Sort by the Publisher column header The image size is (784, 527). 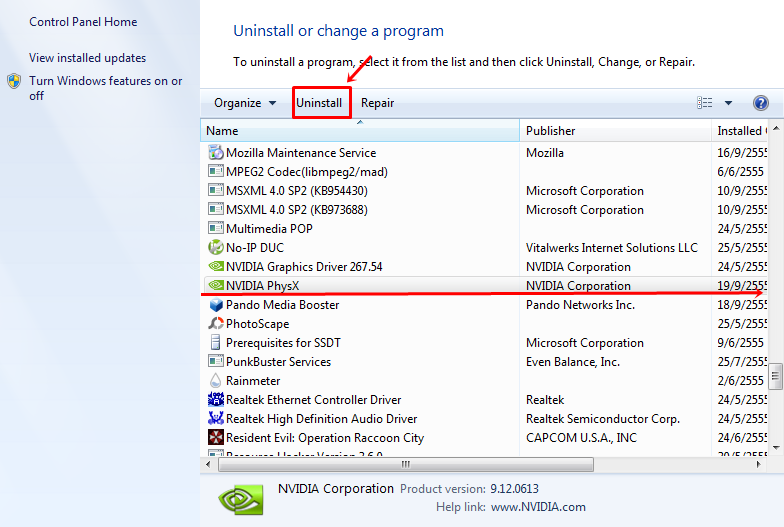click(616, 130)
